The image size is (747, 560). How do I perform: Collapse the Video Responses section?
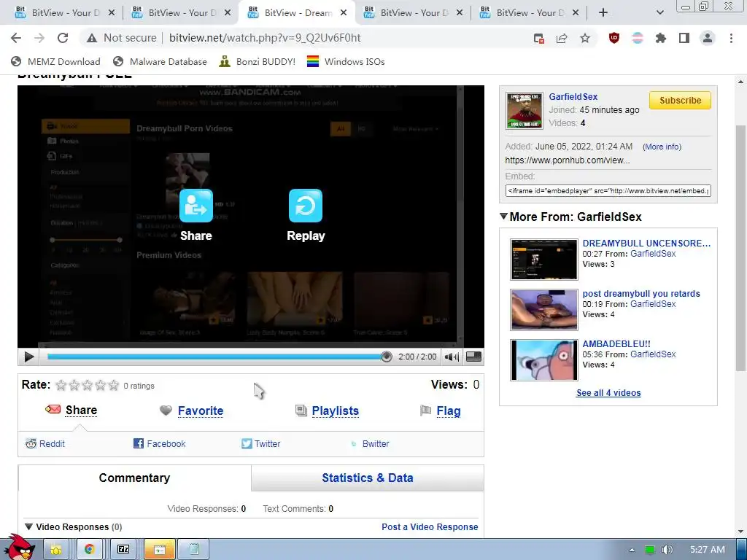coord(28,526)
